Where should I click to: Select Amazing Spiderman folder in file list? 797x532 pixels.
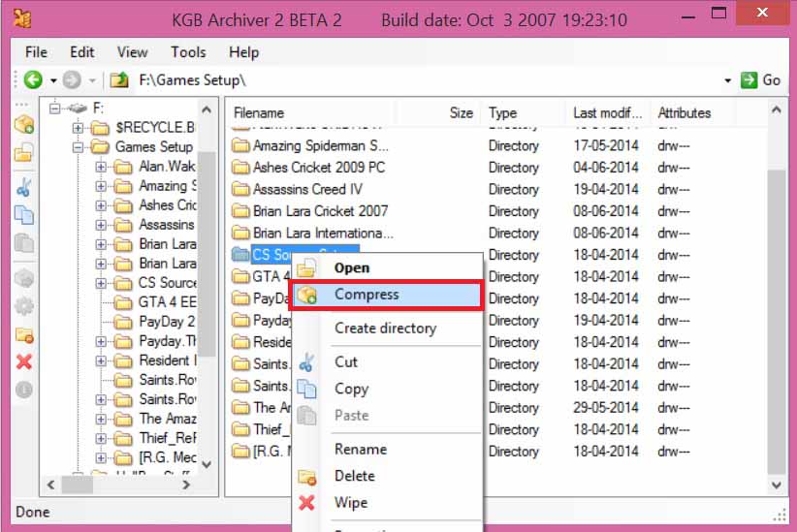(x=310, y=145)
